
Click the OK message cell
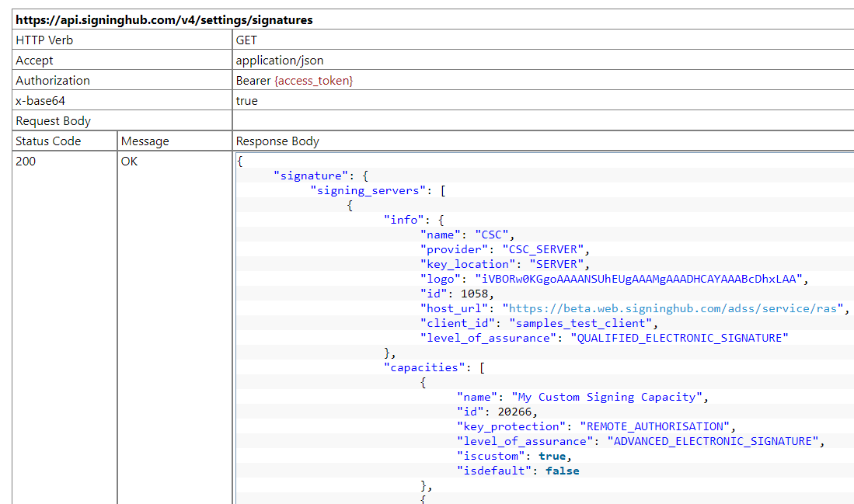click(x=130, y=162)
